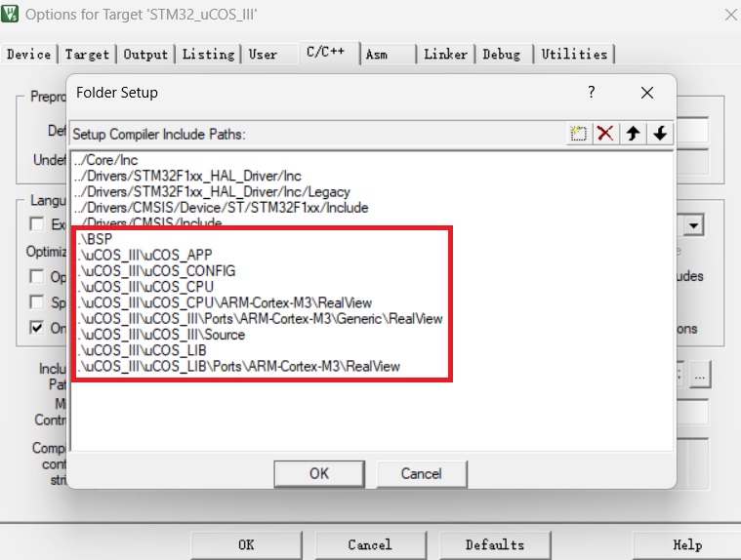The image size is (741, 560).
Task: Add a new include path entry
Action: point(578,134)
